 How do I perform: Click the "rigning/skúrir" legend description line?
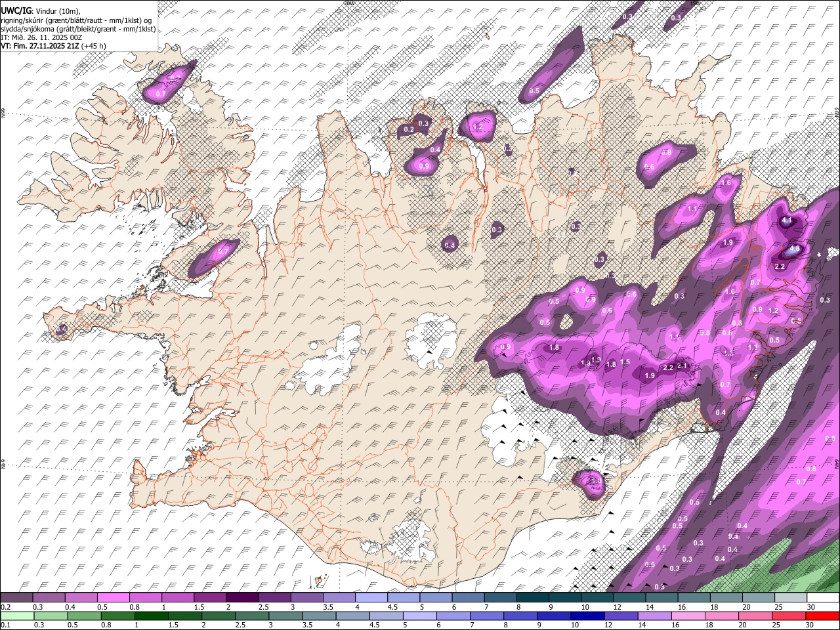click(76, 19)
